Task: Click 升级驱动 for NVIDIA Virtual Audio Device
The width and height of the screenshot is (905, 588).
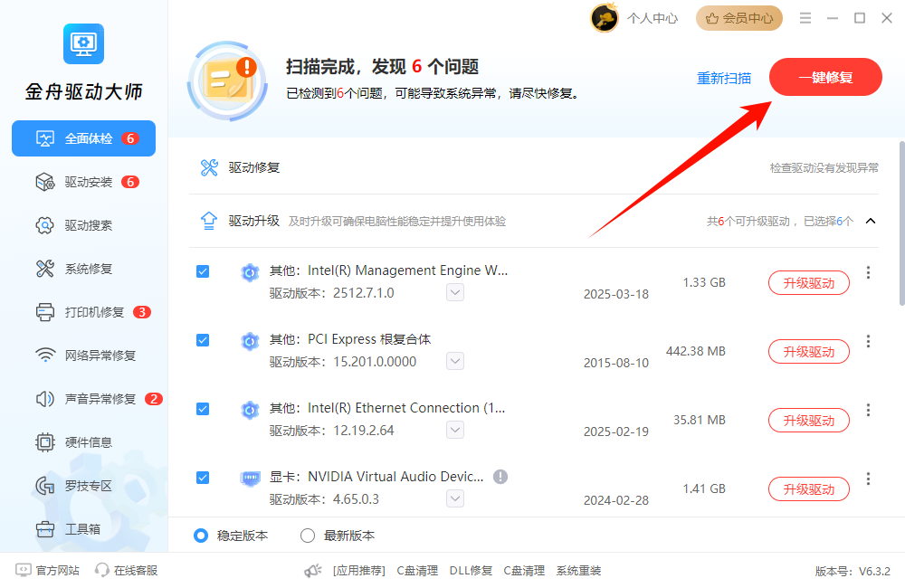Action: coord(808,488)
